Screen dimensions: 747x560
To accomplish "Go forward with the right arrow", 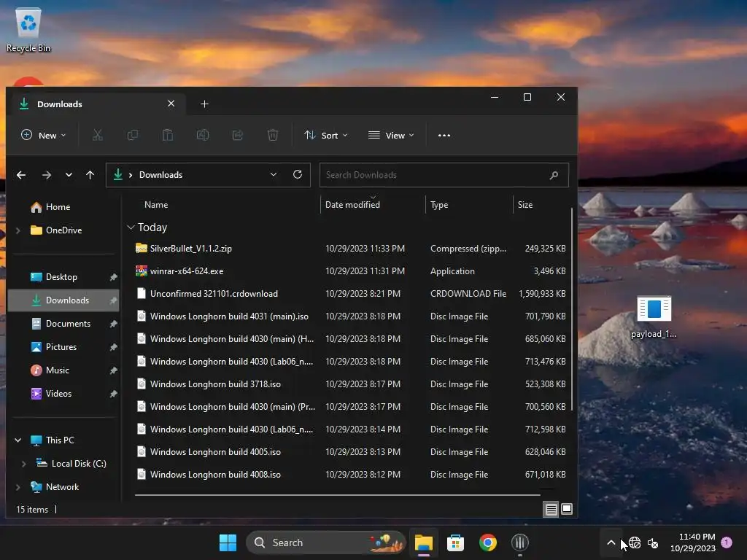I will click(x=46, y=175).
